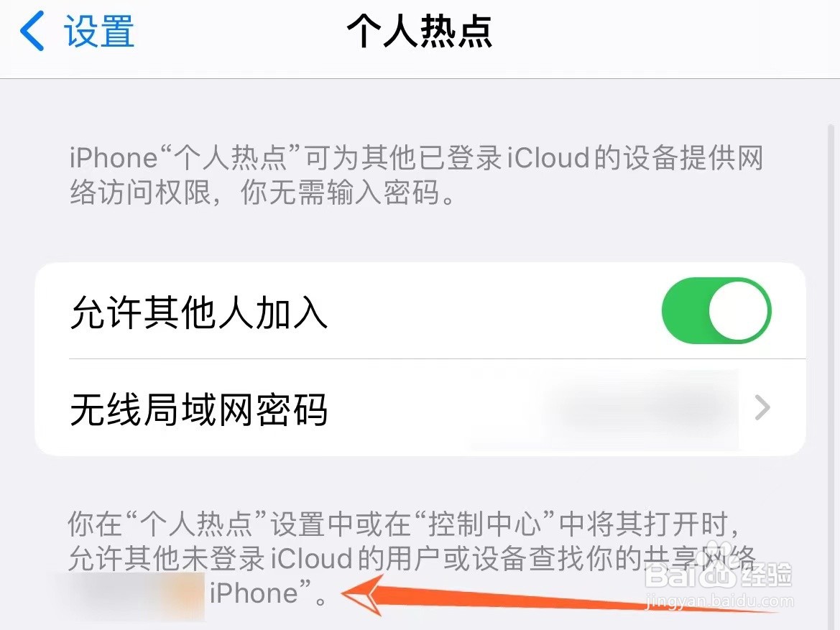The width and height of the screenshot is (840, 630).
Task: Tap the green track of the hotspot switch
Action: tap(685, 311)
